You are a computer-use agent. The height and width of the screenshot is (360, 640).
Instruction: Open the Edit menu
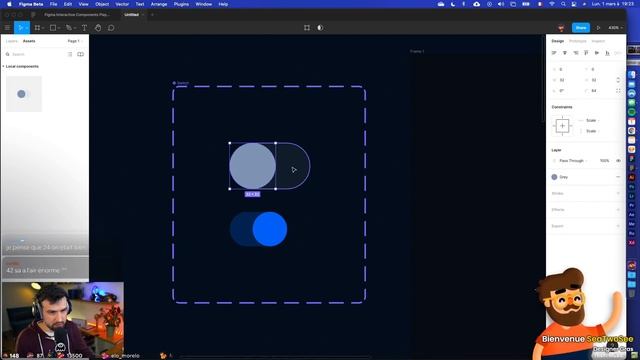pos(68,4)
